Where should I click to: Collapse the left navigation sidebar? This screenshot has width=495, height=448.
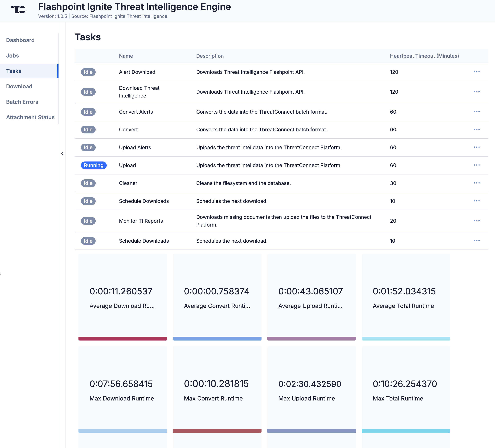tap(62, 154)
